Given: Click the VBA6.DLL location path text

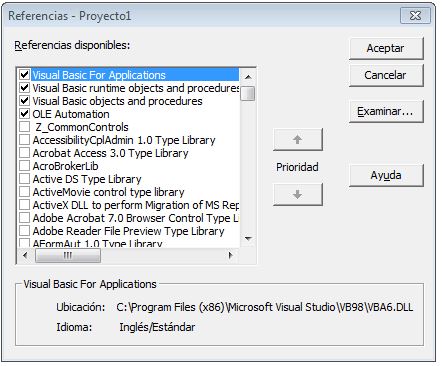Looking at the screenshot, I should click(x=265, y=307).
